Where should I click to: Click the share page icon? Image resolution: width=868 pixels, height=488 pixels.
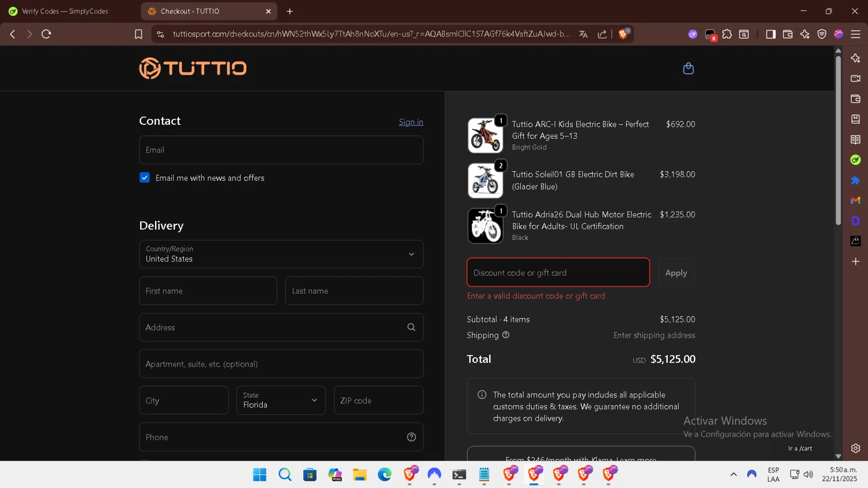(x=602, y=34)
